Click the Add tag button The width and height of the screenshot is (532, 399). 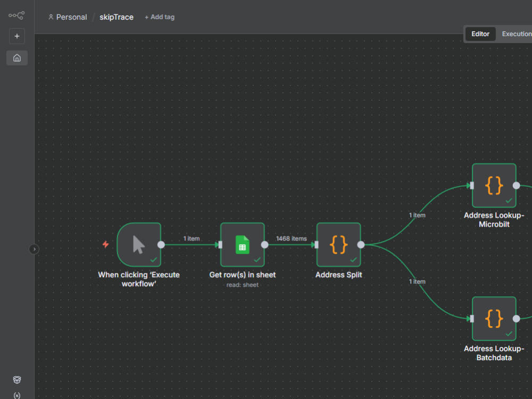160,17
